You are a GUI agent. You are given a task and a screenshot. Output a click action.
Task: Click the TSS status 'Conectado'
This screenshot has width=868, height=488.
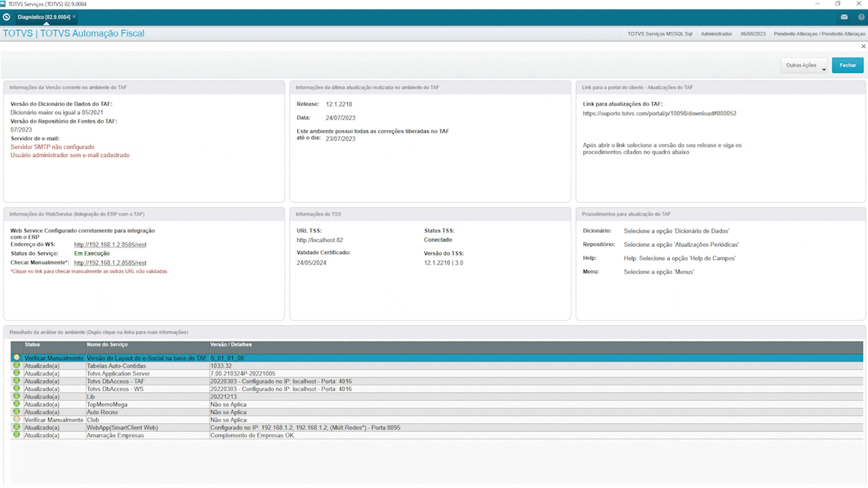click(x=438, y=240)
